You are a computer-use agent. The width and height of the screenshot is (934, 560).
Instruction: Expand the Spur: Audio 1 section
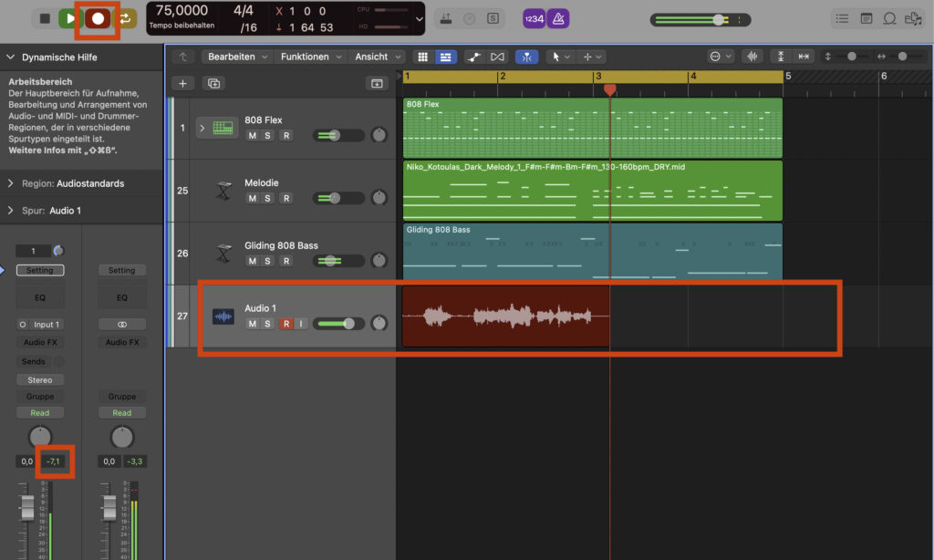pos(11,211)
